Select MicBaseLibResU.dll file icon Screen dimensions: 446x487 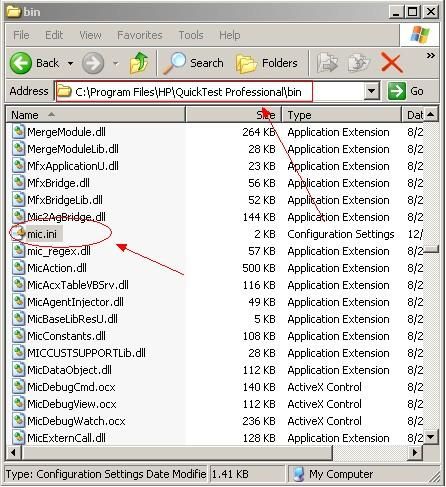click(19, 319)
